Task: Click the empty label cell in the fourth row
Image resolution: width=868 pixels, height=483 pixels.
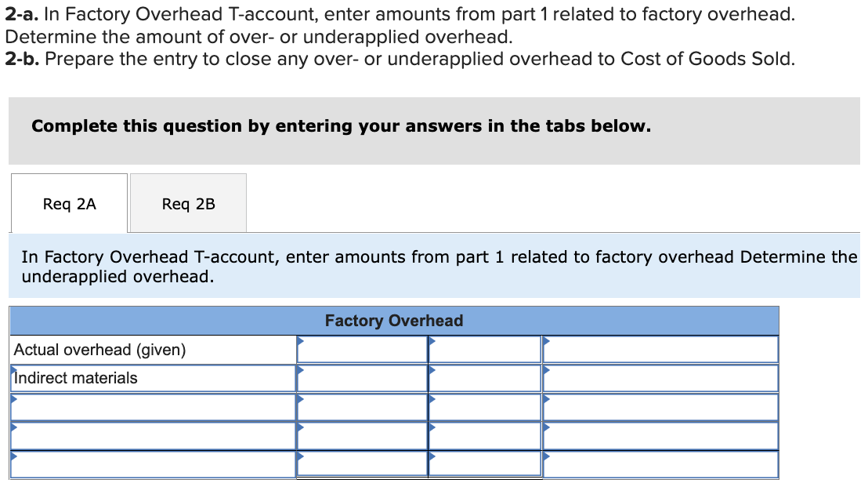Action: (153, 435)
